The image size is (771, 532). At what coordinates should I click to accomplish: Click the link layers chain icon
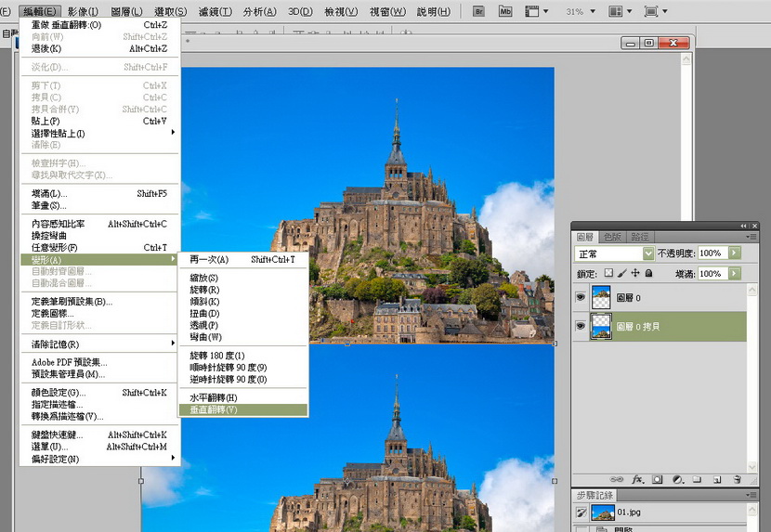616,479
